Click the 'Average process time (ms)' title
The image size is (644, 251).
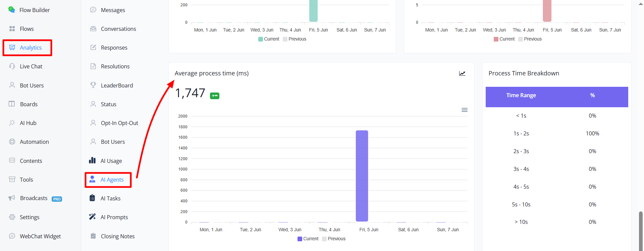click(x=212, y=73)
